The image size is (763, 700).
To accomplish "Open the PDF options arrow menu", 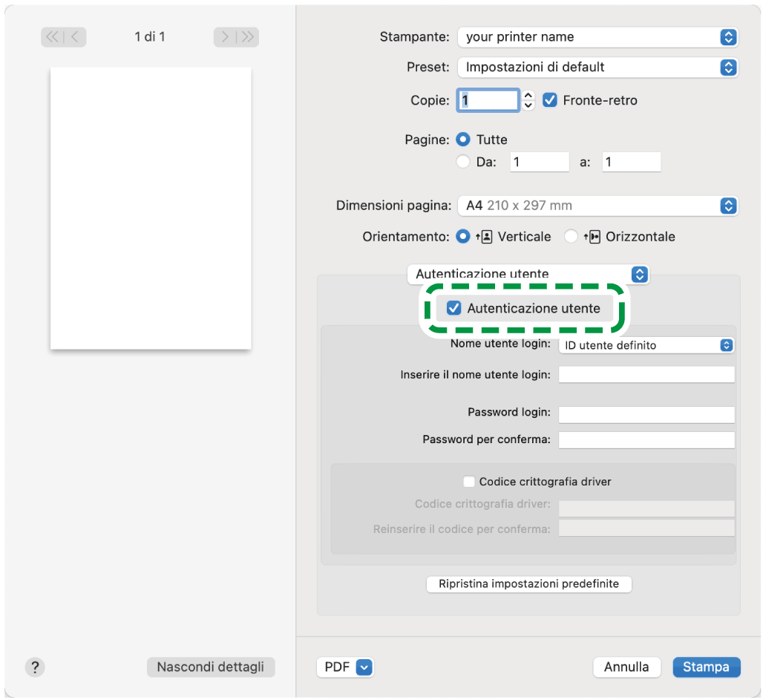I will pyautogui.click(x=364, y=667).
